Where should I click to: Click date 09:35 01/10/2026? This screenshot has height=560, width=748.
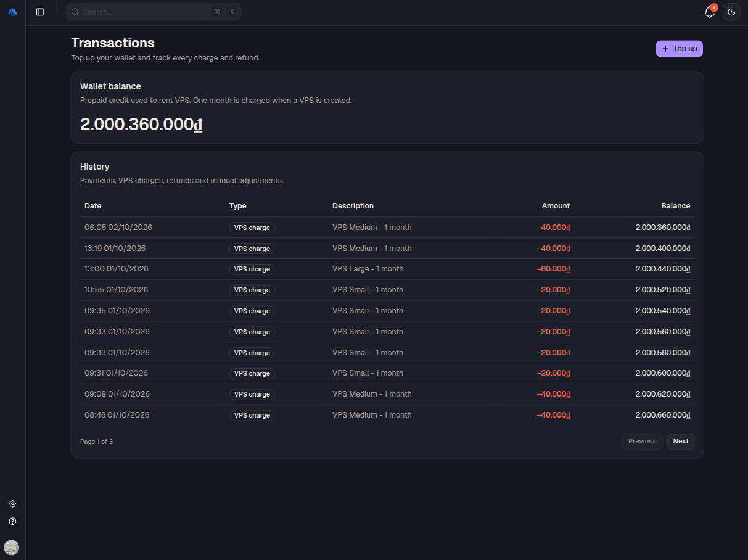coord(117,311)
